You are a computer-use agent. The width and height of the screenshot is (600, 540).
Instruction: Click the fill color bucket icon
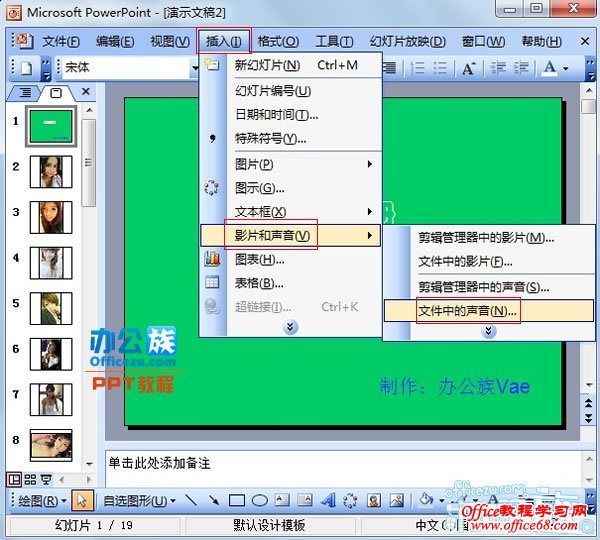(x=426, y=499)
